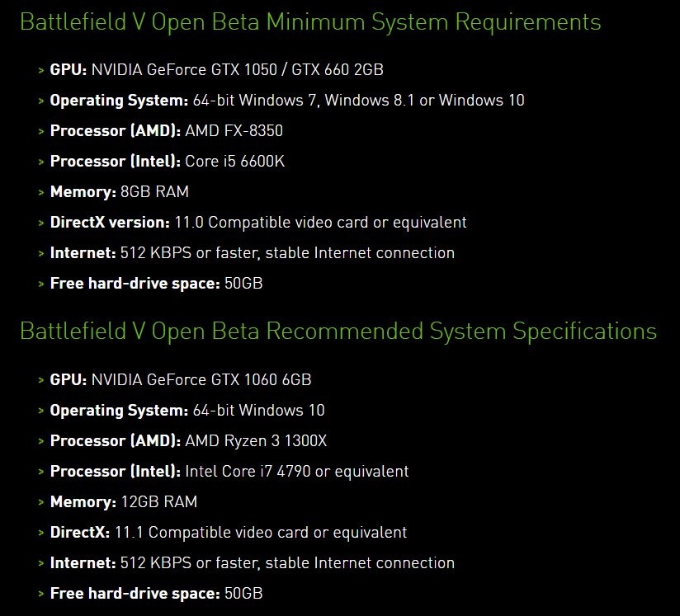Select the arrow beside AMD Ryzen 3 1300X

[x=41, y=442]
